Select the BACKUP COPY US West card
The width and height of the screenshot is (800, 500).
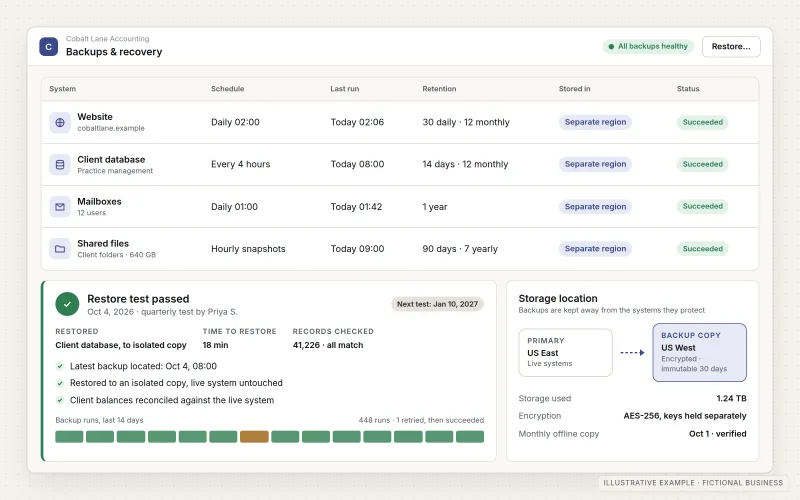pyautogui.click(x=699, y=353)
